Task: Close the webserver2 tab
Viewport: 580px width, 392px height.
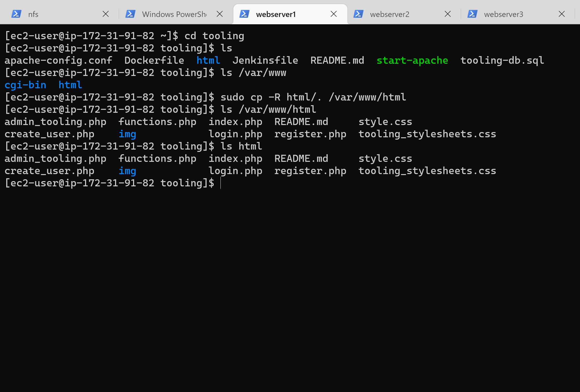Action: click(448, 14)
